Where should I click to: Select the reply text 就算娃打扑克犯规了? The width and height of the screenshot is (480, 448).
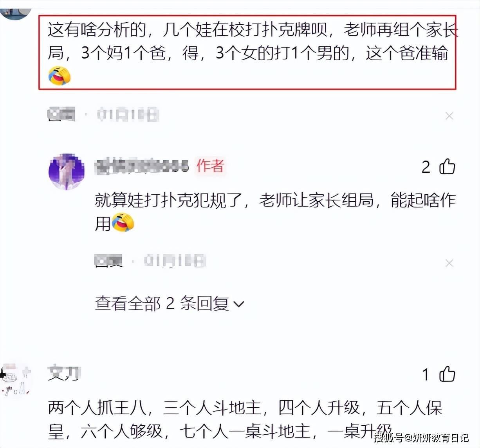point(169,200)
